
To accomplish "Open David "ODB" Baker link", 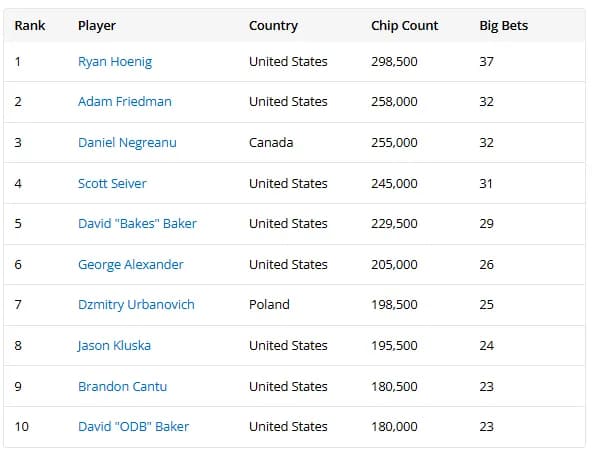I will coord(133,427).
